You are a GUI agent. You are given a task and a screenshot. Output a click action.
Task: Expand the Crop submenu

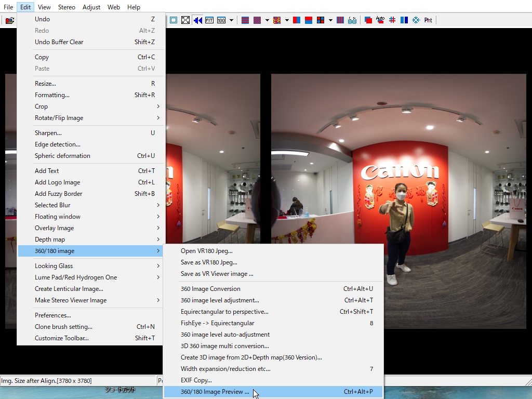91,107
